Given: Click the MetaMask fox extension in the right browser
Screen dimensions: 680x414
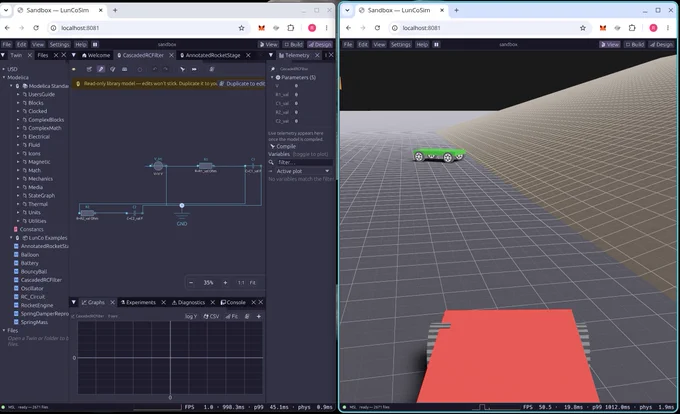Looking at the screenshot, I should [603, 28].
